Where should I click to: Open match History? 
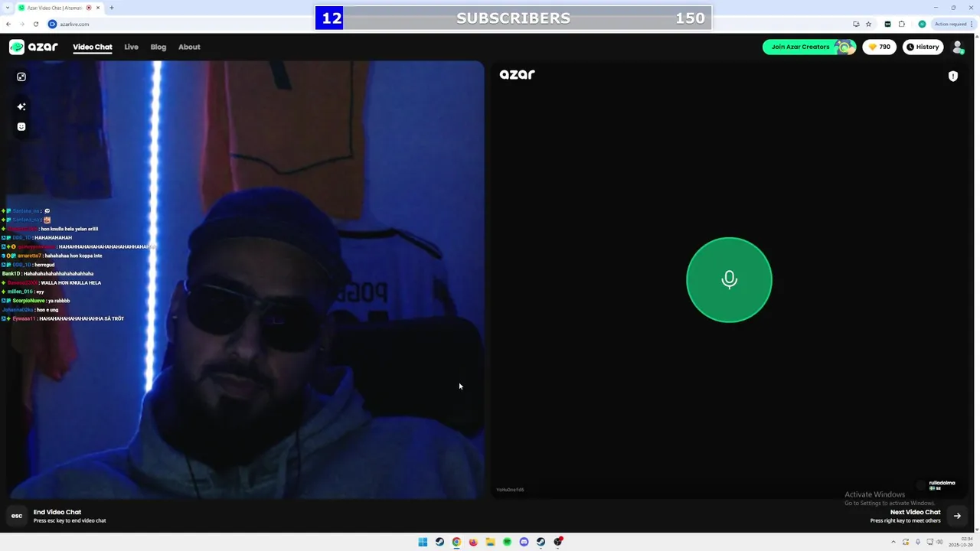pyautogui.click(x=923, y=47)
